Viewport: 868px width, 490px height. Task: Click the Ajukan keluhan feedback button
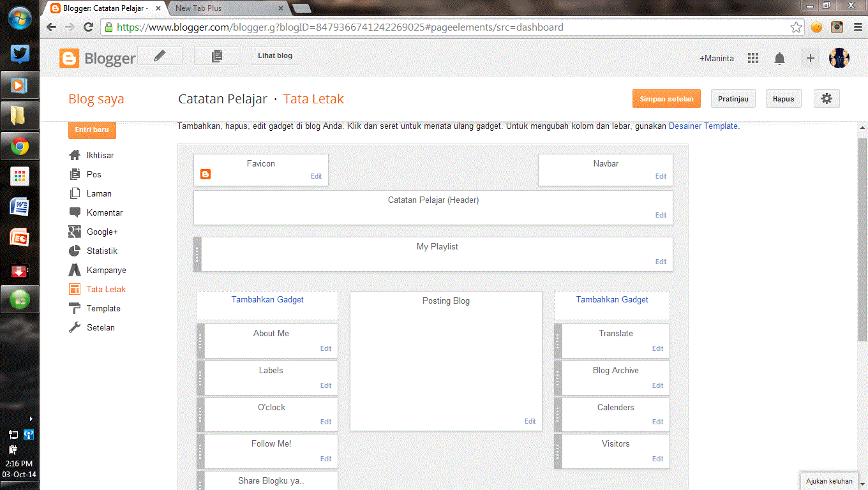point(828,481)
